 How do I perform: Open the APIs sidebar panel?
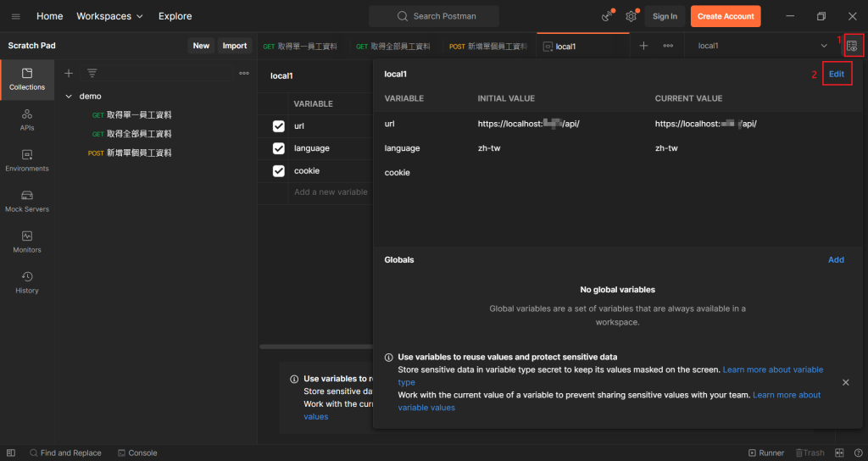pyautogui.click(x=27, y=120)
